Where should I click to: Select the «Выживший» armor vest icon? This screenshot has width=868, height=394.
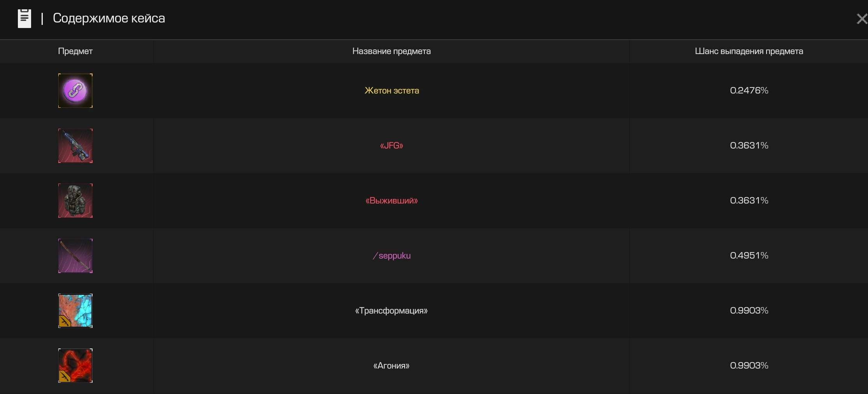click(75, 201)
